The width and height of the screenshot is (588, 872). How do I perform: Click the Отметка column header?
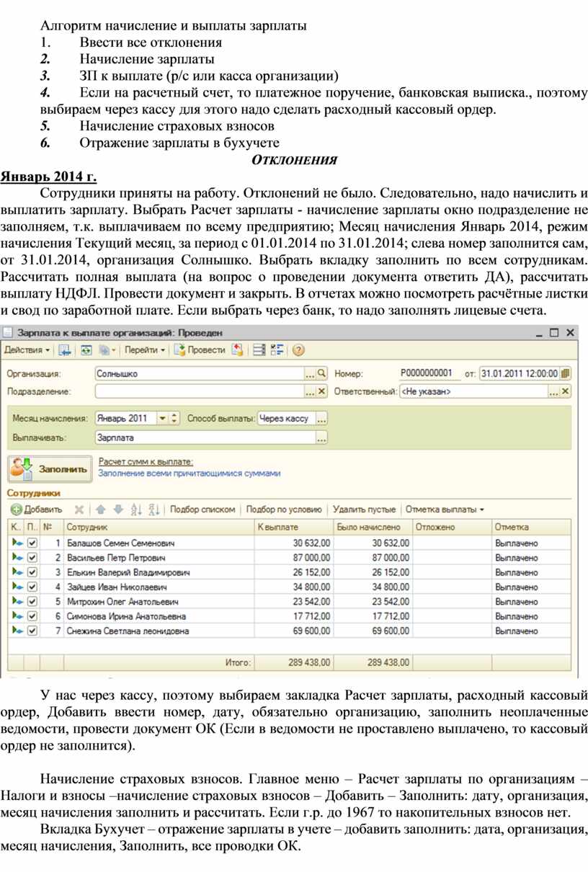pyautogui.click(x=532, y=528)
